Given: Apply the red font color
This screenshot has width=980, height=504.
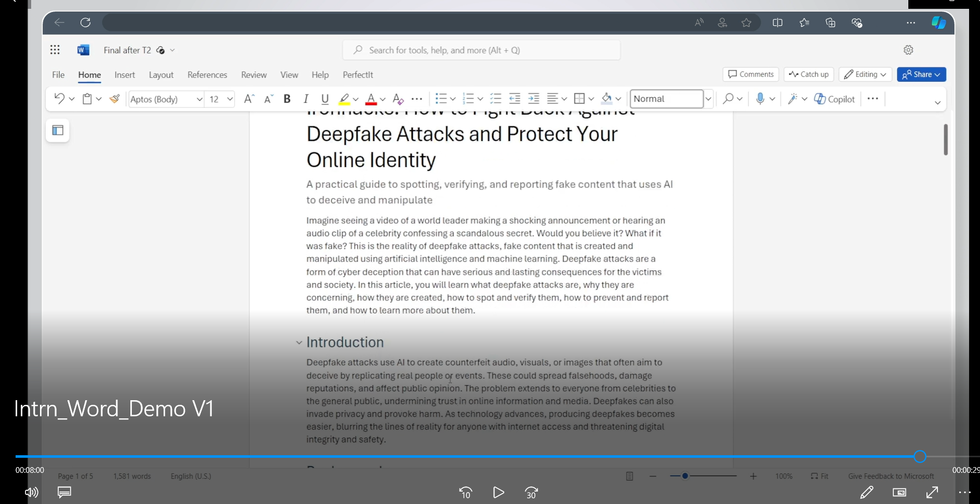Looking at the screenshot, I should pos(371,99).
